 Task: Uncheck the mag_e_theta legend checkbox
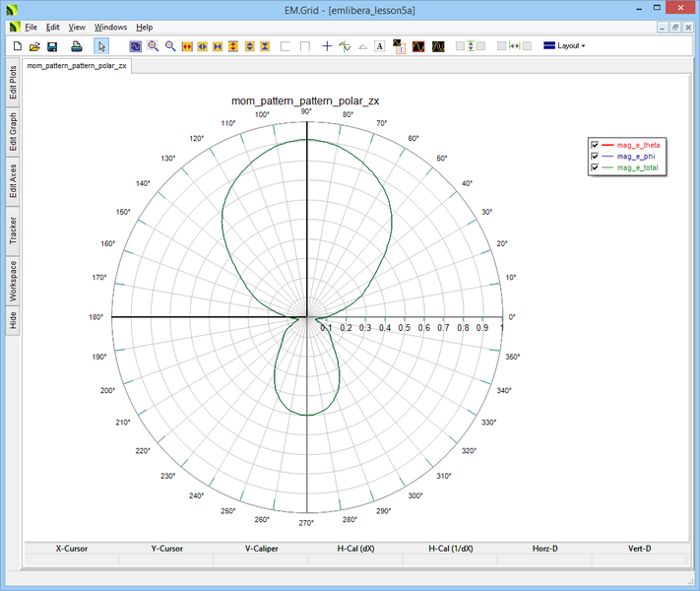click(x=595, y=146)
